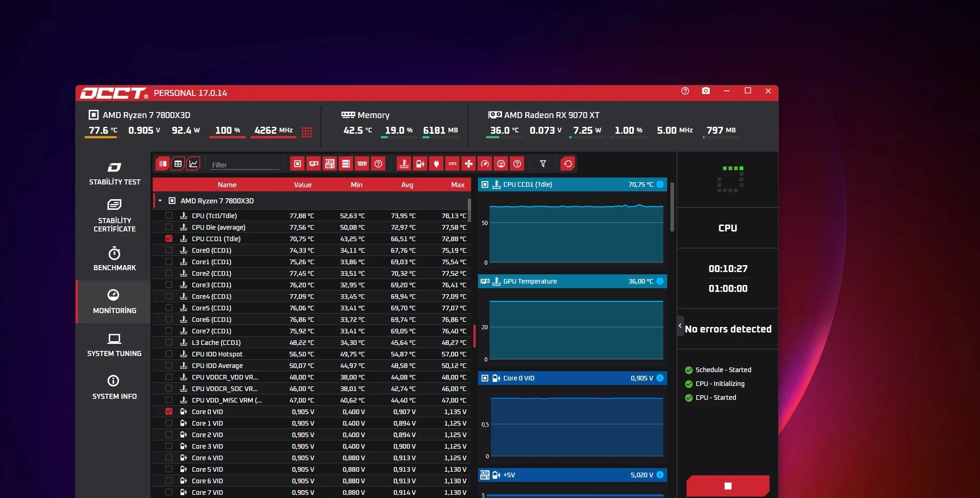The width and height of the screenshot is (980, 498).
Task: Toggle the storage sensors filter icon
Action: coord(346,164)
